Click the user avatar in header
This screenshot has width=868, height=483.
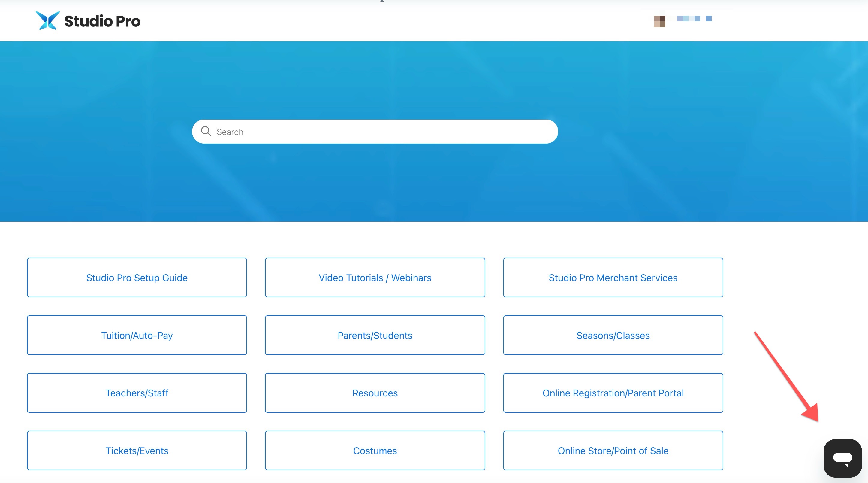(659, 21)
